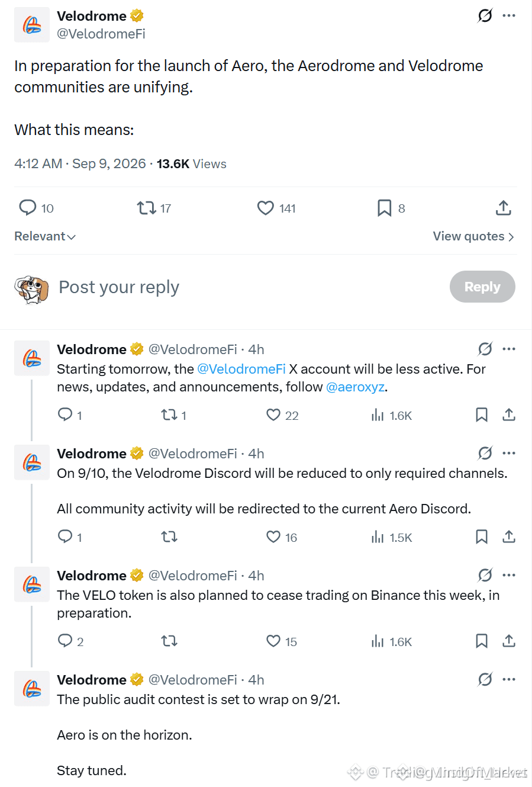Open the Relevant sort dropdown
This screenshot has width=532, height=787.
tap(45, 236)
